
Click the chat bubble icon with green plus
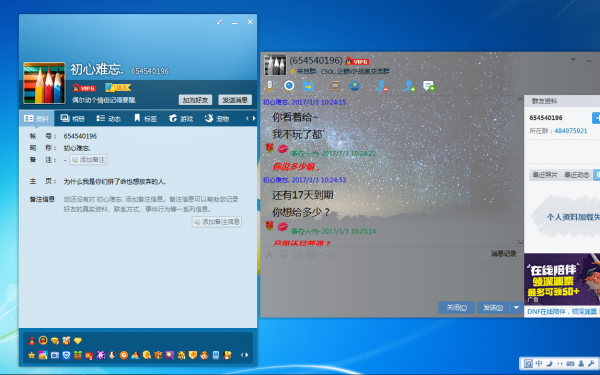429,86
